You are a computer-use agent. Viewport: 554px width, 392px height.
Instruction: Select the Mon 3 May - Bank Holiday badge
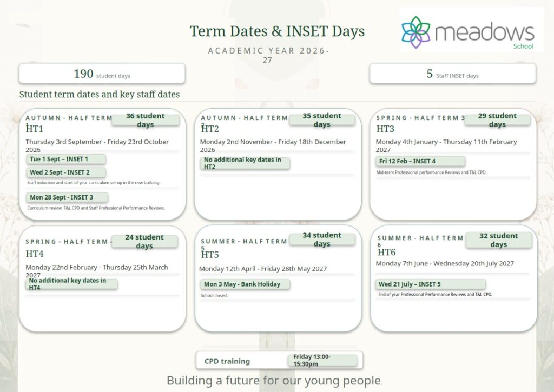[x=245, y=284]
